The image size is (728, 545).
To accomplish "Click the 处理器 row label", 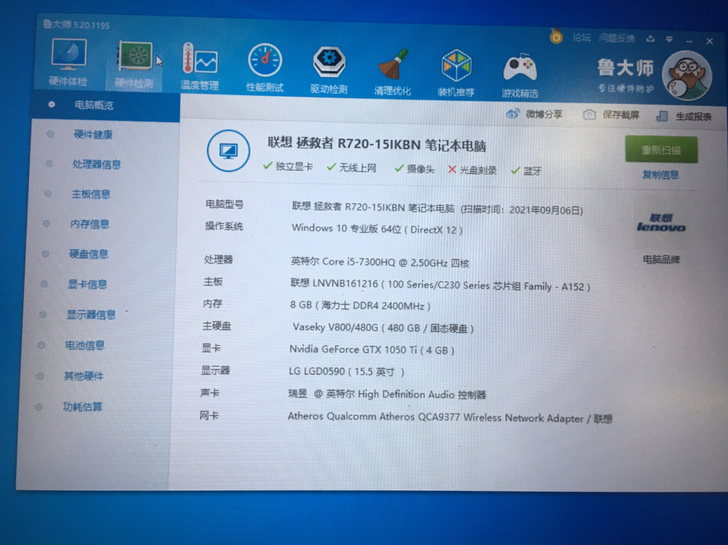I will point(218,260).
